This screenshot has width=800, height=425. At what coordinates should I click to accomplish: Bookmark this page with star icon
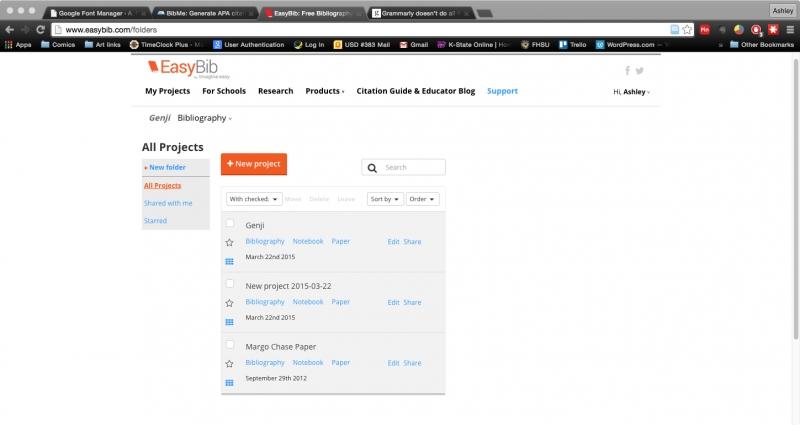(x=687, y=30)
